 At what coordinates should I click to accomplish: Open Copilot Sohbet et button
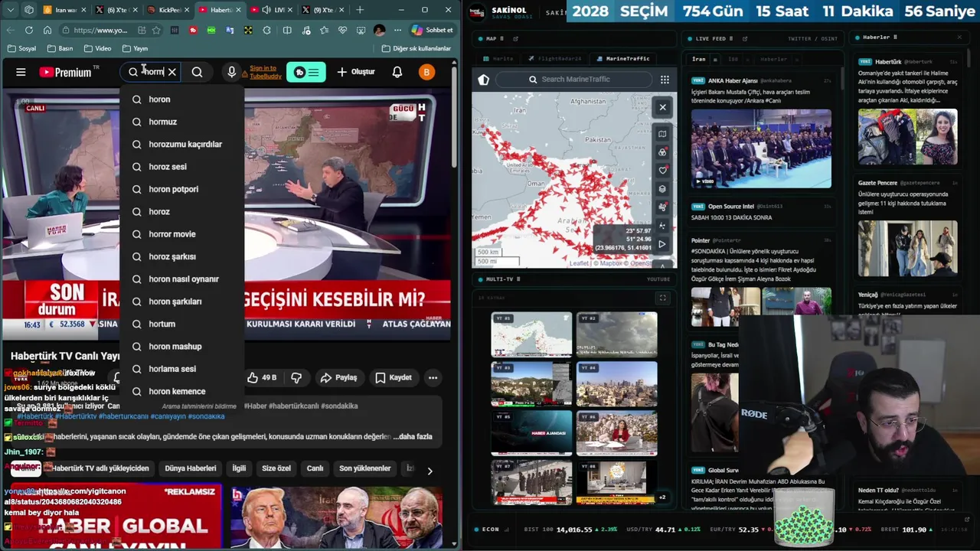433,30
